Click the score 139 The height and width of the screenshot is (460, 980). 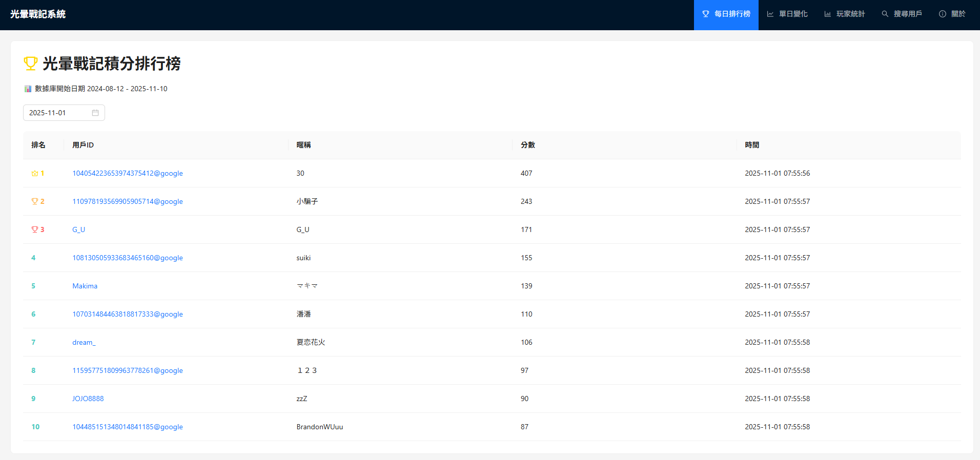[526, 286]
